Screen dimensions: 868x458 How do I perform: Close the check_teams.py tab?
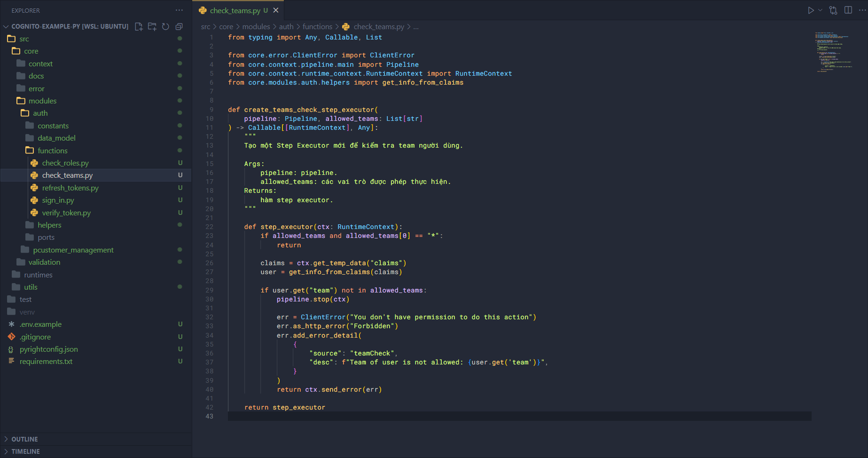(276, 10)
